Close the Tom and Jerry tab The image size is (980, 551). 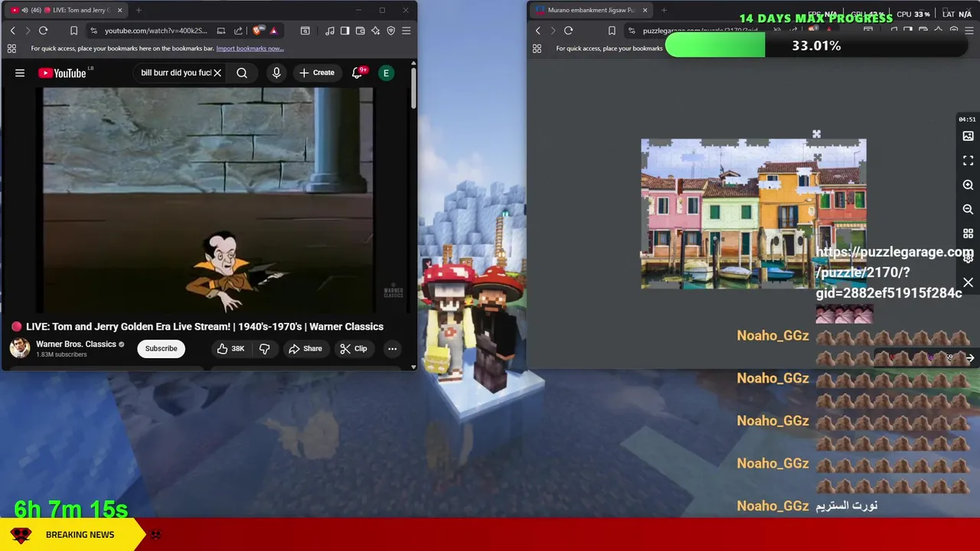(119, 10)
